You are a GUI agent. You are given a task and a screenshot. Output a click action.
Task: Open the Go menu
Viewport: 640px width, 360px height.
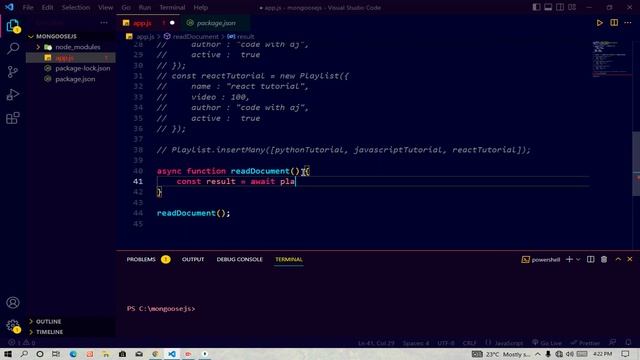[x=126, y=7]
